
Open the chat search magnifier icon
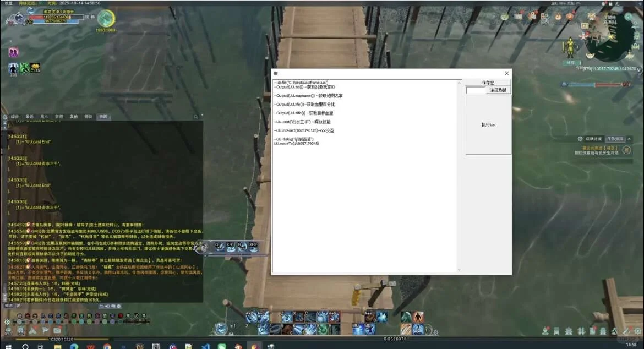pos(196,117)
